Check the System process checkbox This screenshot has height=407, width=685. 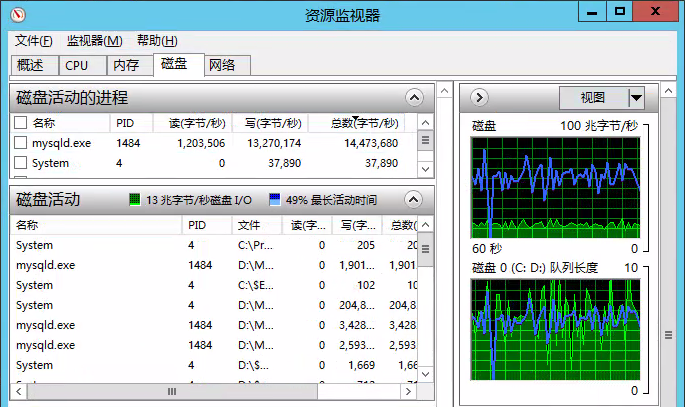(x=21, y=163)
